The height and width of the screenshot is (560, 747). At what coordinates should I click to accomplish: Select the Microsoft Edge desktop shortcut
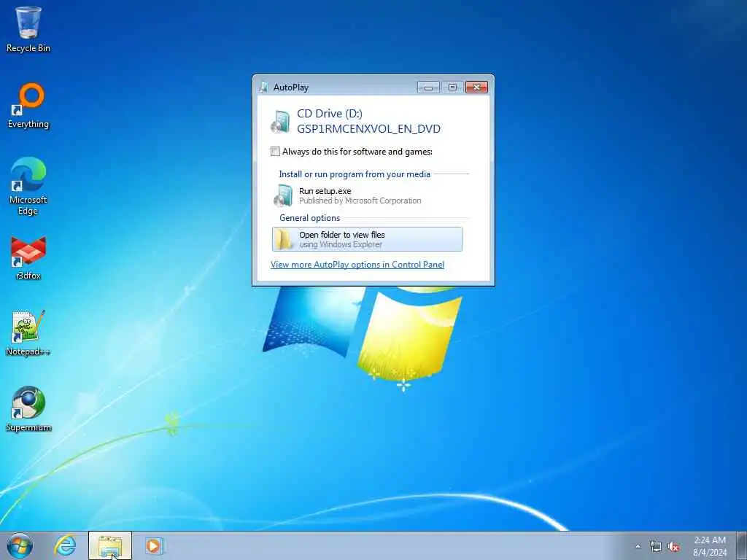tap(28, 186)
